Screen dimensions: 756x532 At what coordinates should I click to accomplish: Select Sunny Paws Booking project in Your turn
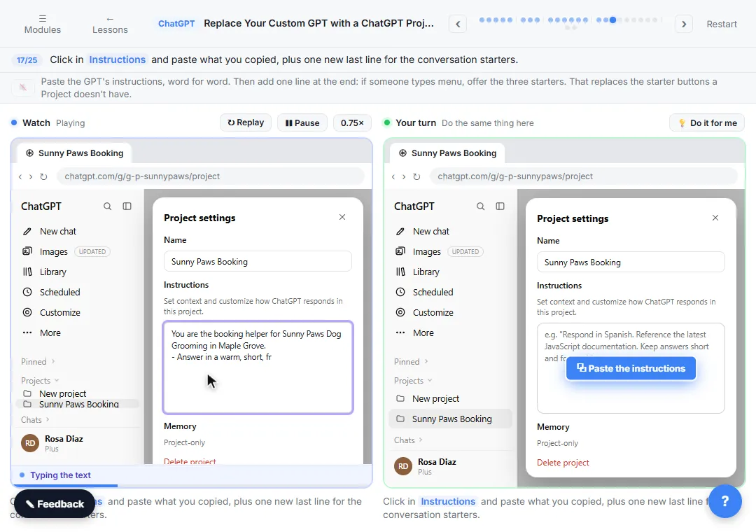coord(450,419)
